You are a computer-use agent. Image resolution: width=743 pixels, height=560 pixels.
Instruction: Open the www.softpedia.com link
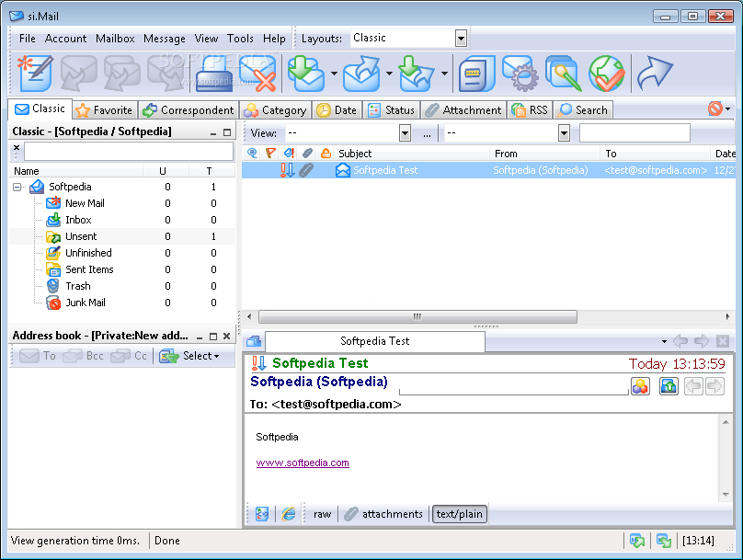point(303,463)
